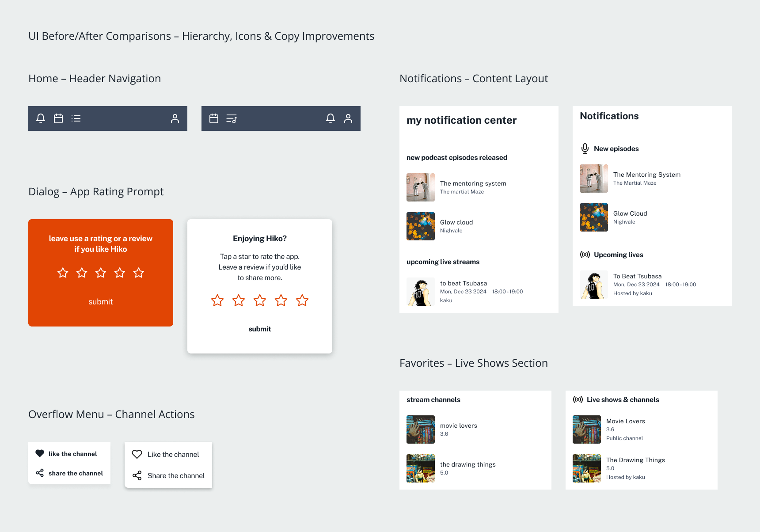Click the bell icon in left header bar
760x532 pixels.
[x=41, y=118]
